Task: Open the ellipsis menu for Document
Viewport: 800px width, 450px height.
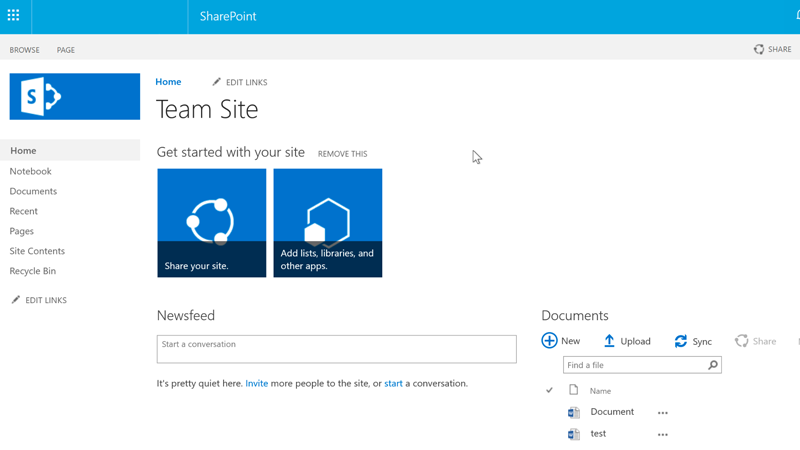Action: click(662, 413)
